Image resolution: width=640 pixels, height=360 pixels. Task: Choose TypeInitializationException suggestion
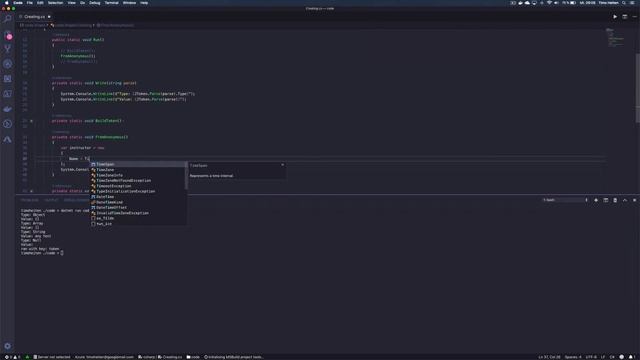pyautogui.click(x=138, y=191)
